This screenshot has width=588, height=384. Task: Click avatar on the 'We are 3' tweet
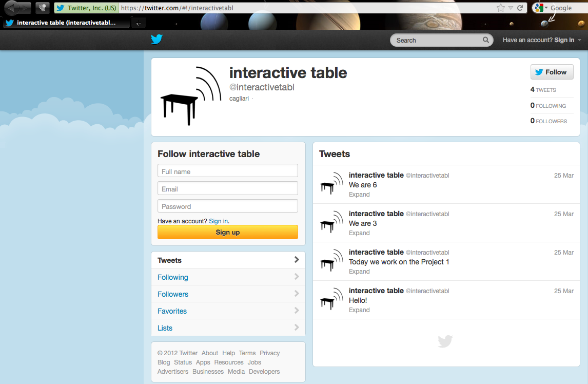[x=332, y=222]
